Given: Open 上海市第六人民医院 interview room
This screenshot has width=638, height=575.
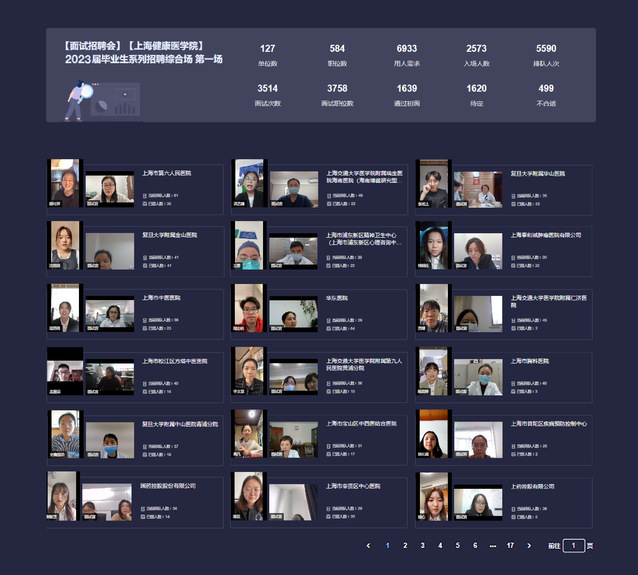Looking at the screenshot, I should point(166,173).
